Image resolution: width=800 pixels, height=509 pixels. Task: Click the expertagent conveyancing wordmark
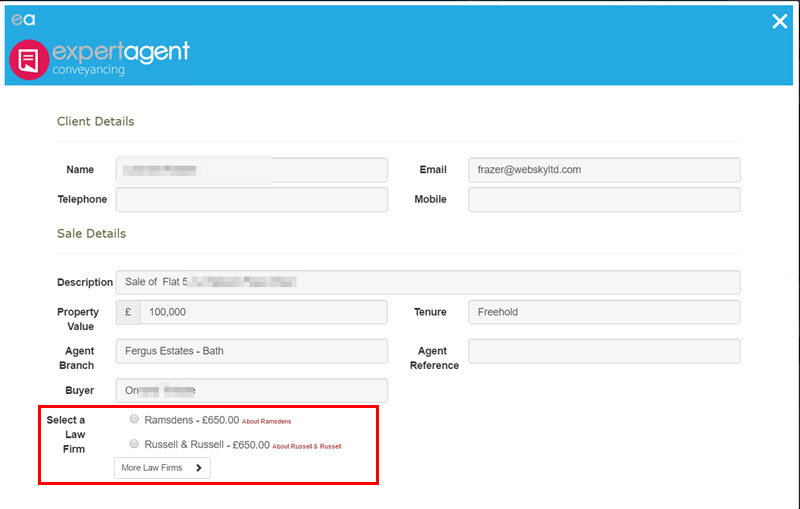point(121,59)
